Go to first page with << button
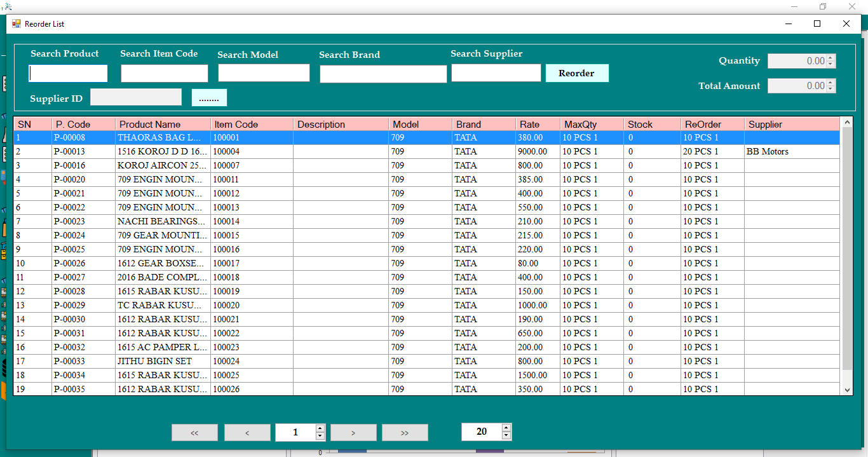868x457 pixels. [194, 433]
